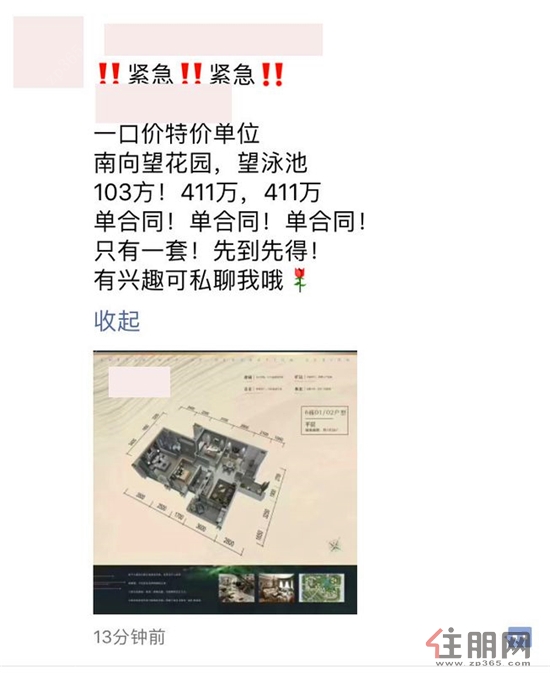Open the blue comment button near the timestamp
550x673 pixels.
pos(520,637)
